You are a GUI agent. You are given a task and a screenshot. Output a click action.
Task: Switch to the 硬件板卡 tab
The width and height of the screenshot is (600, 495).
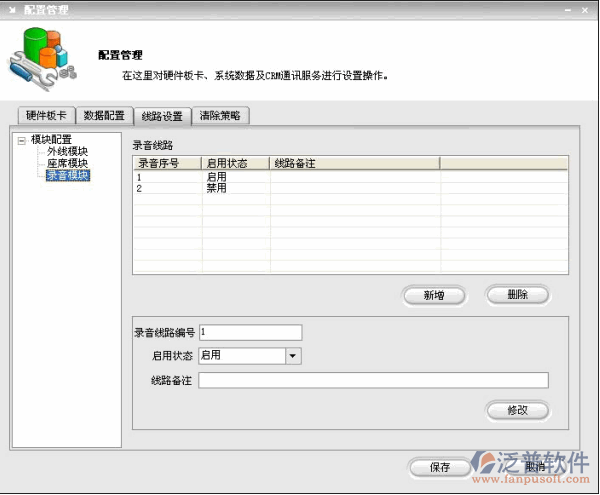click(x=46, y=115)
